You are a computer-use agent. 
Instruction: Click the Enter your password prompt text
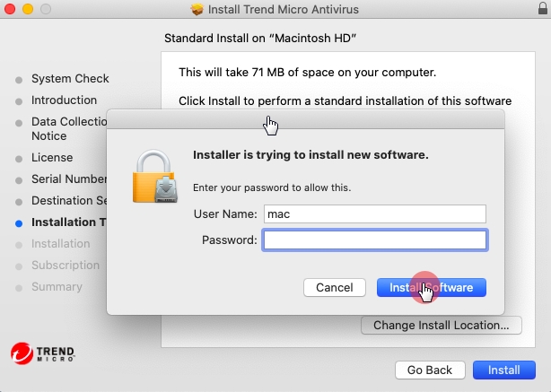(x=272, y=187)
